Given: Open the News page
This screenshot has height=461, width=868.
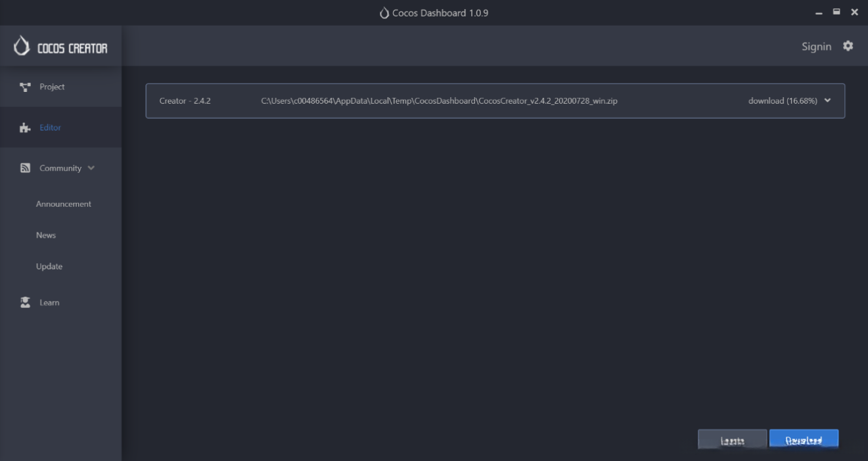Looking at the screenshot, I should pyautogui.click(x=46, y=235).
